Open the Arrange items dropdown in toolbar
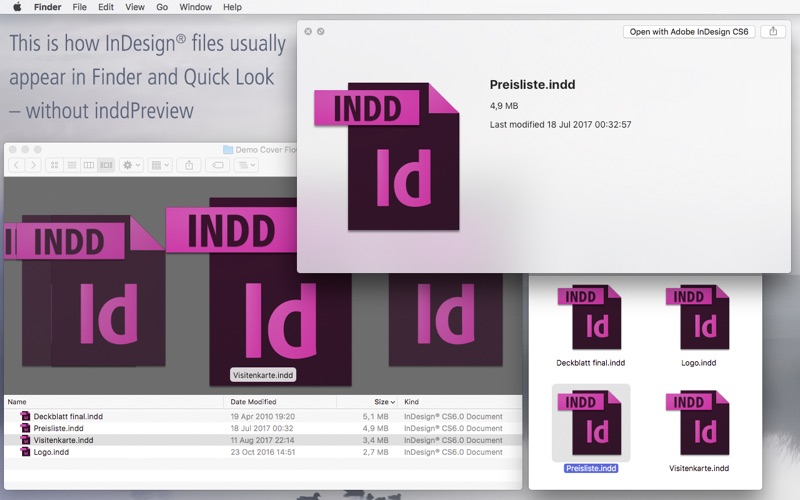 point(160,165)
